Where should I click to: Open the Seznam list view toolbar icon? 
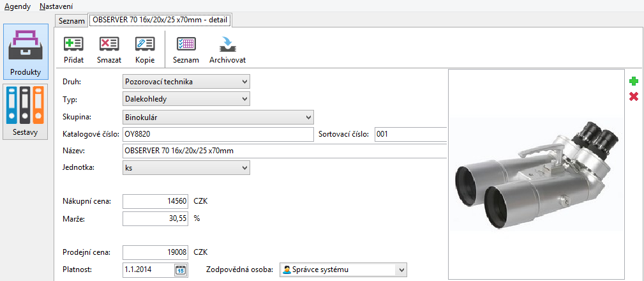(x=186, y=44)
